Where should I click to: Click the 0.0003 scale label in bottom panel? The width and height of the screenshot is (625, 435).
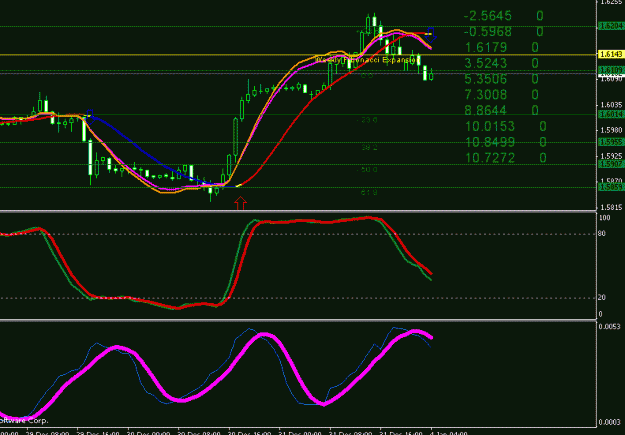(x=610, y=423)
